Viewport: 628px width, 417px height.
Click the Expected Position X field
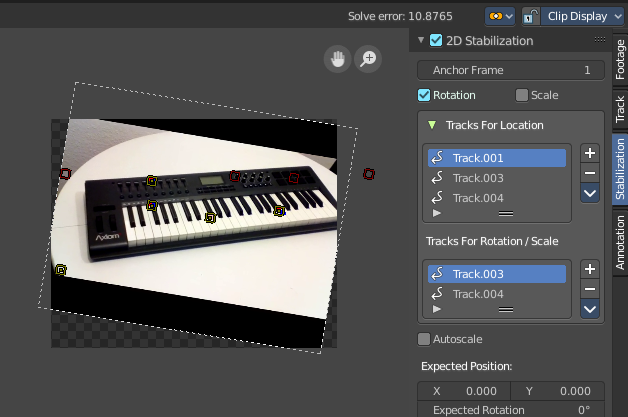coord(464,391)
